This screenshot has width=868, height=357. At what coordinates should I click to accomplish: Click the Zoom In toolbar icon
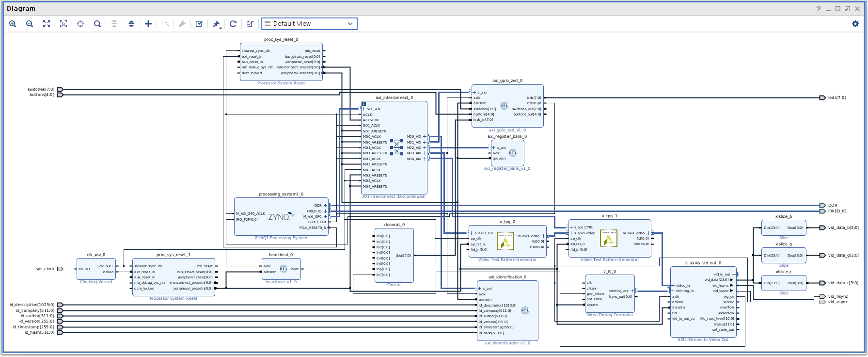[13, 24]
